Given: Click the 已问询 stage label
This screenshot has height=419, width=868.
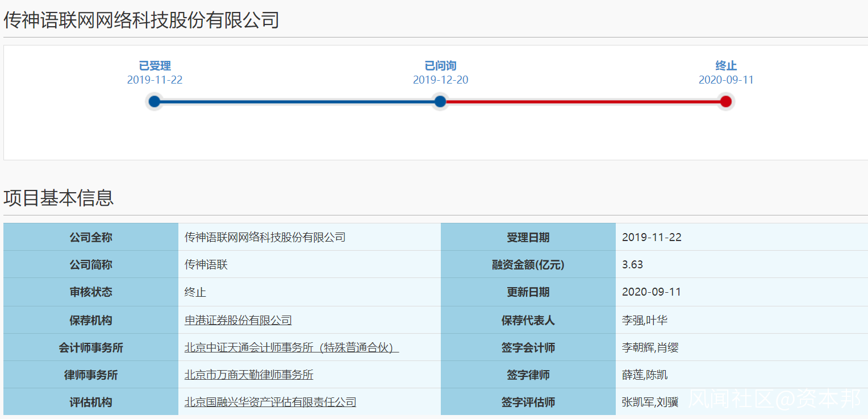Looking at the screenshot, I should click(440, 66).
